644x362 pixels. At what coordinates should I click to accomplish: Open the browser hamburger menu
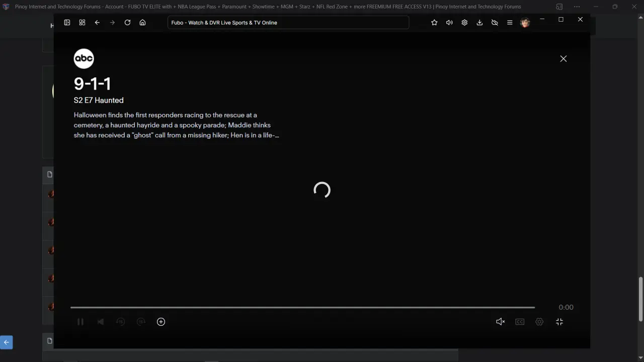(510, 23)
